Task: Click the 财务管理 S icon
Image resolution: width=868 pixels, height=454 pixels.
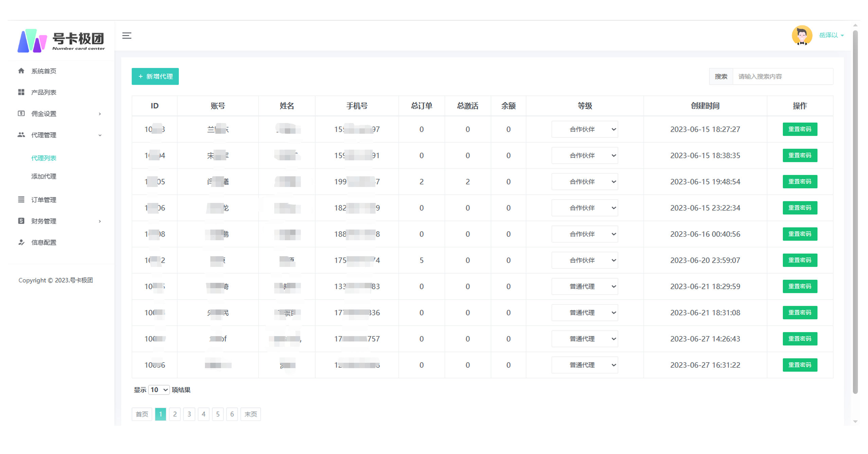Action: 21,221
